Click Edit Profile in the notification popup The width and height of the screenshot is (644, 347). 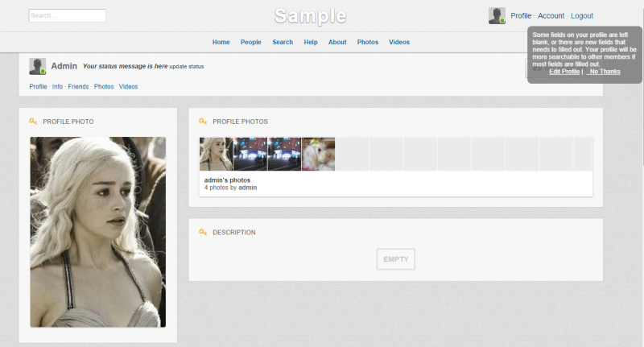(x=564, y=72)
